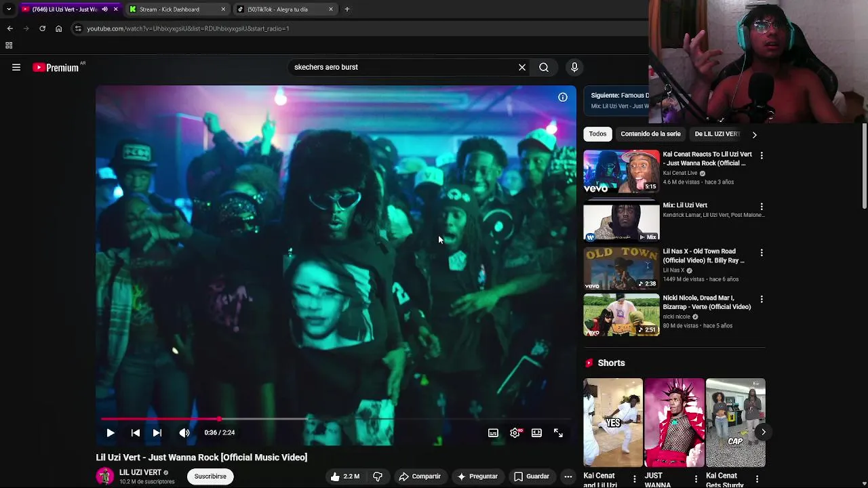The height and width of the screenshot is (488, 868).
Task: Open more actions ellipsis under video
Action: pos(568,476)
